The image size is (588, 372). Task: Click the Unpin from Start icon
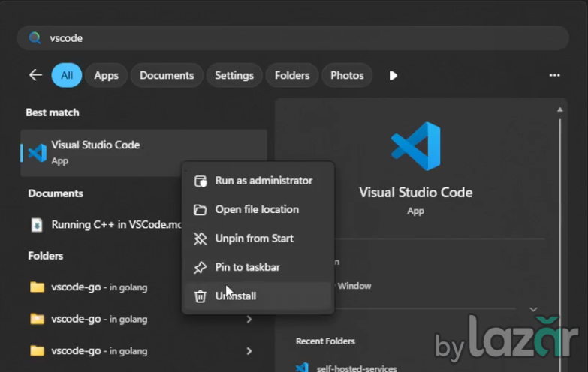pyautogui.click(x=200, y=238)
